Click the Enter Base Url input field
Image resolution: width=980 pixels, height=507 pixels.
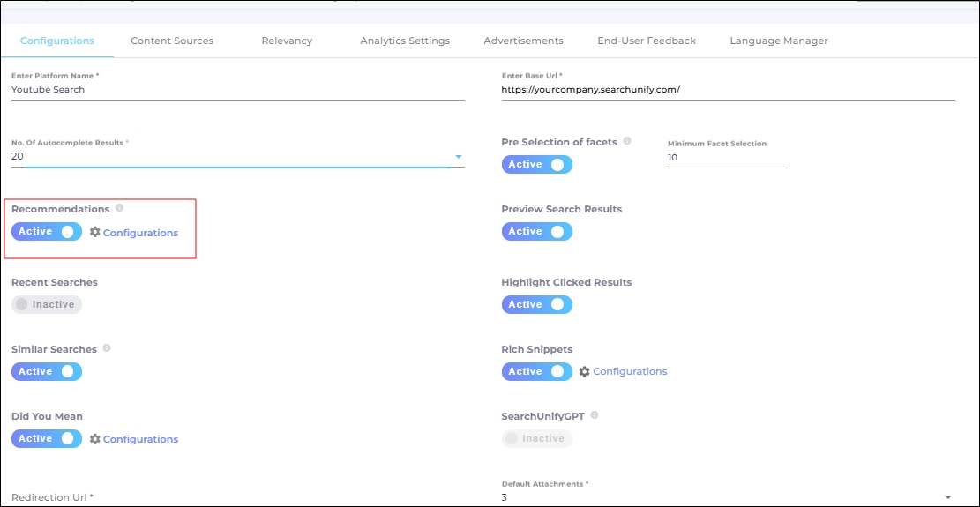(x=728, y=90)
